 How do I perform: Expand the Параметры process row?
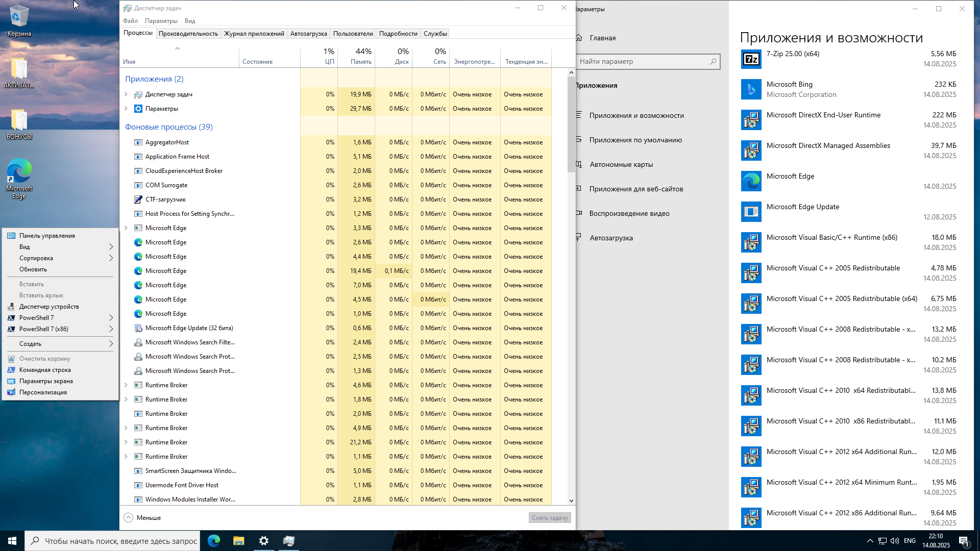(126, 109)
